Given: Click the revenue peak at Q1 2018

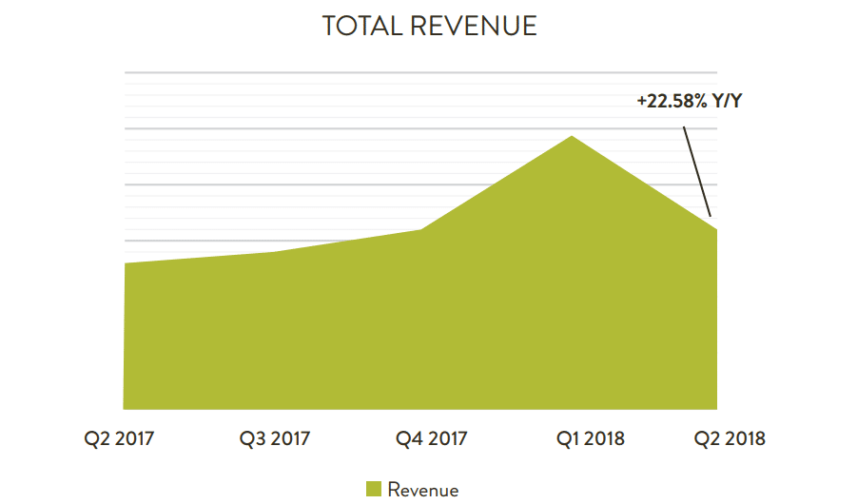Looking at the screenshot, I should click(571, 137).
